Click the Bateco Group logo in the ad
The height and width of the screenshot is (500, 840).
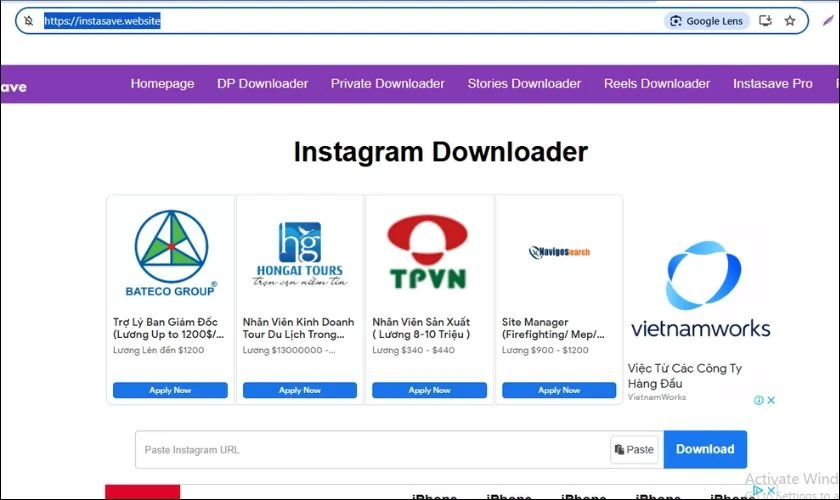pos(171,253)
